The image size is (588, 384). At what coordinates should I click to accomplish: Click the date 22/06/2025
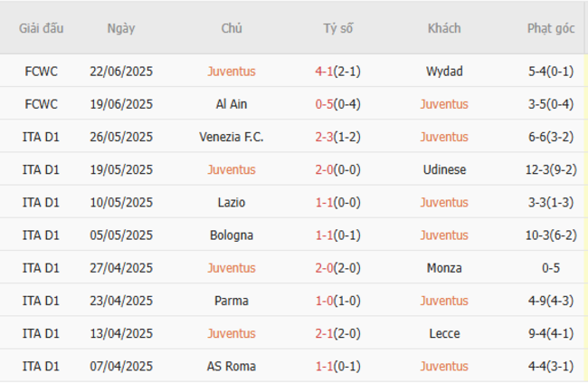121,72
